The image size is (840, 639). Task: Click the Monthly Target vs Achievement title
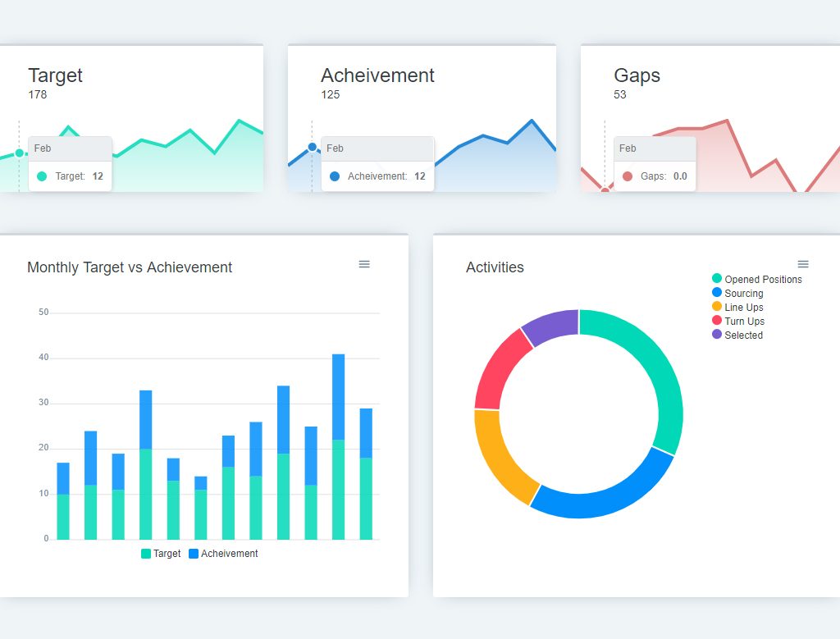[130, 267]
